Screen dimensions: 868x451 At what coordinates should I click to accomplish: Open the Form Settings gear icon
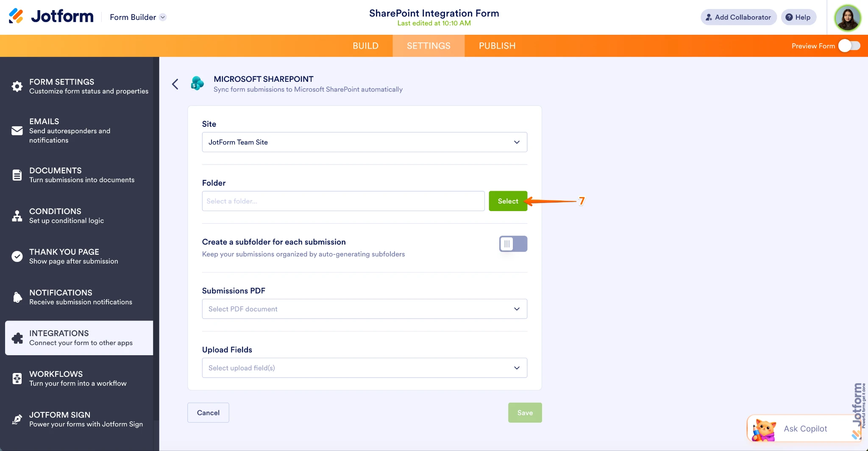tap(17, 86)
